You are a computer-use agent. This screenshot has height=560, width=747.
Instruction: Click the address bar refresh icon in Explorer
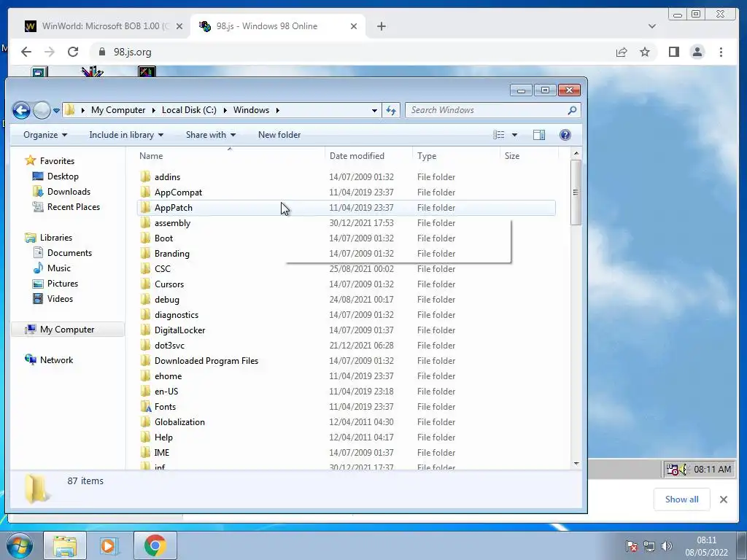[x=391, y=111]
